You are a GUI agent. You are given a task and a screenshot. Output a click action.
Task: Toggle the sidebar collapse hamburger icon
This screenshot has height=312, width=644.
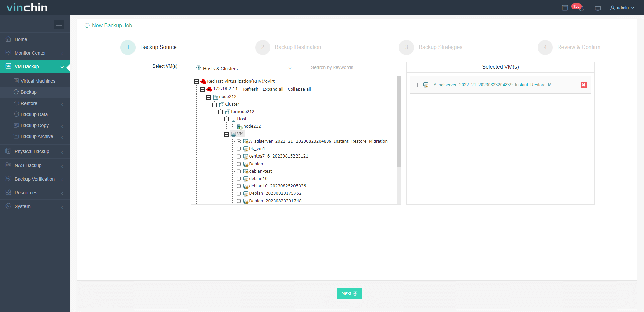pyautogui.click(x=59, y=25)
